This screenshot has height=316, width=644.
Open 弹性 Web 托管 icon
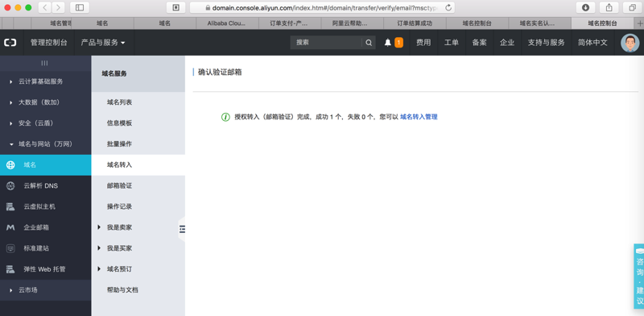point(10,269)
